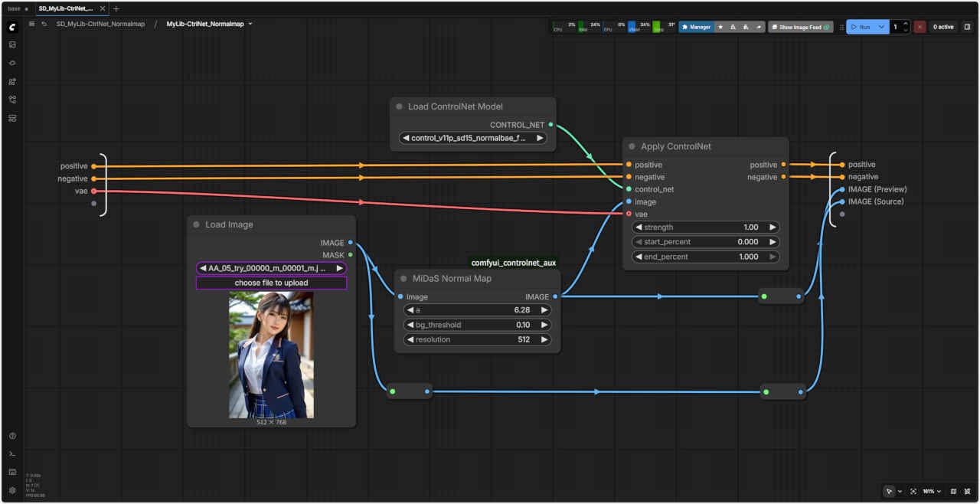
Task: Click the star icon beside Manager
Action: tap(720, 27)
